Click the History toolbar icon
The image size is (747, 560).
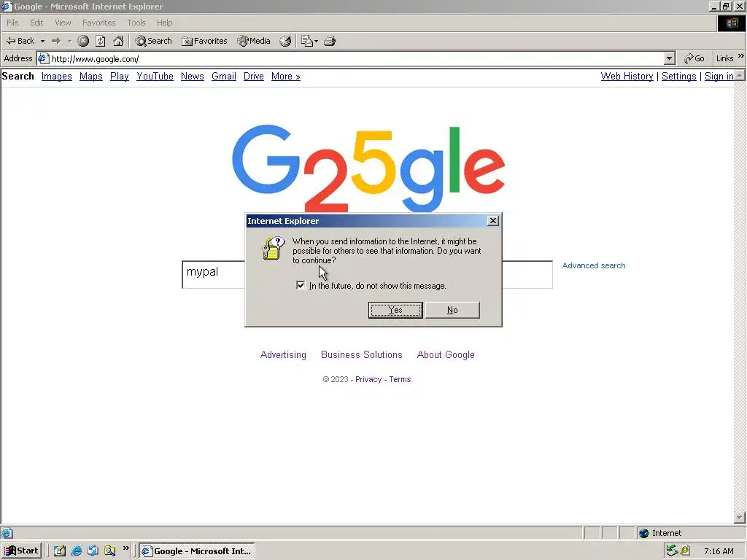point(285,41)
